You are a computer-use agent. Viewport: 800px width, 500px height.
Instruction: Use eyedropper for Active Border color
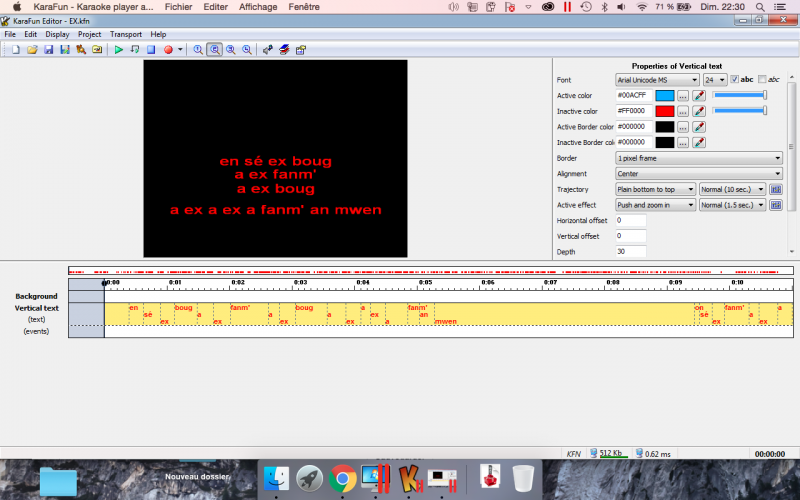(x=699, y=127)
